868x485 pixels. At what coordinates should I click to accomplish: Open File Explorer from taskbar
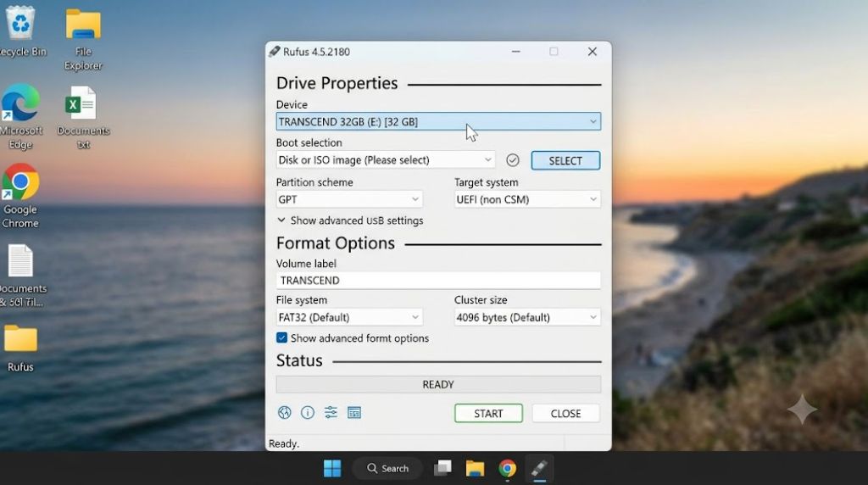click(475, 468)
